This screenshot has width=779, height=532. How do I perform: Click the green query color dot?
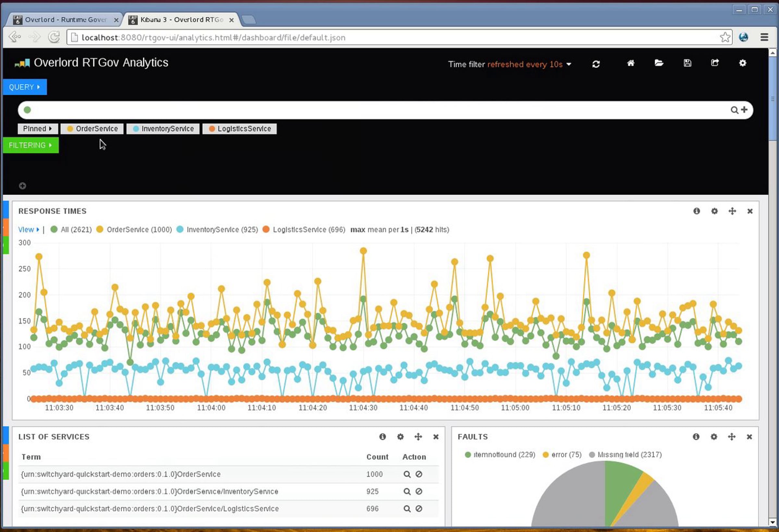(x=28, y=110)
